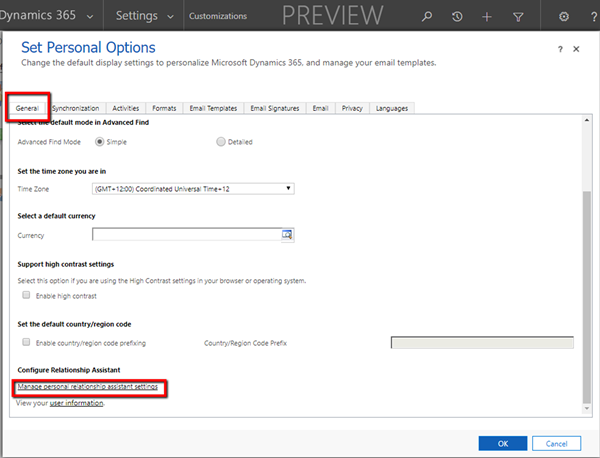The height and width of the screenshot is (458, 600).
Task: Click Manage personal relationship assistant settings link
Action: 88,387
